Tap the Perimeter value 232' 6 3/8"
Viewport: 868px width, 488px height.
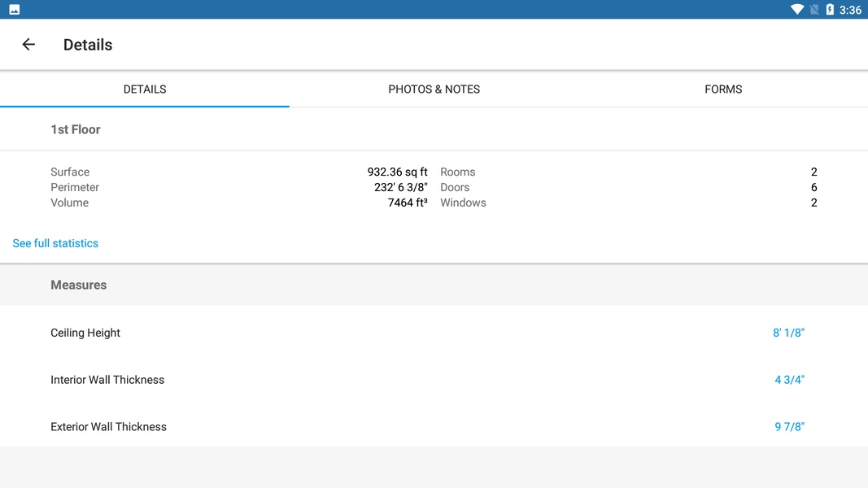pos(401,188)
